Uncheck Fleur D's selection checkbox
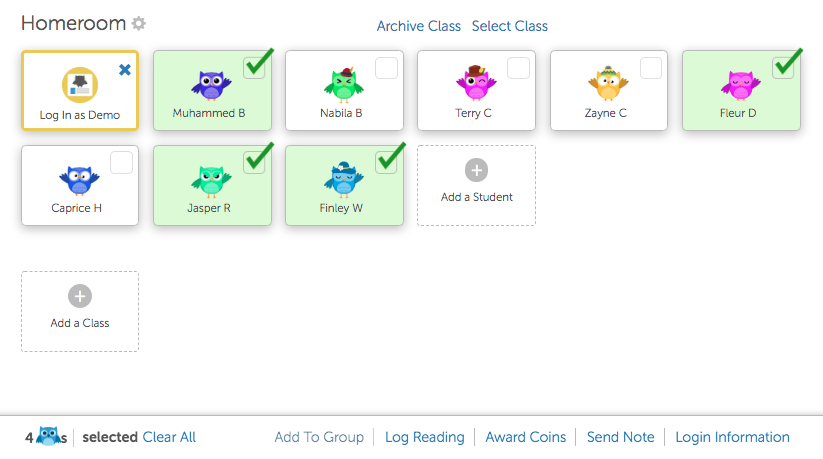 pos(783,68)
